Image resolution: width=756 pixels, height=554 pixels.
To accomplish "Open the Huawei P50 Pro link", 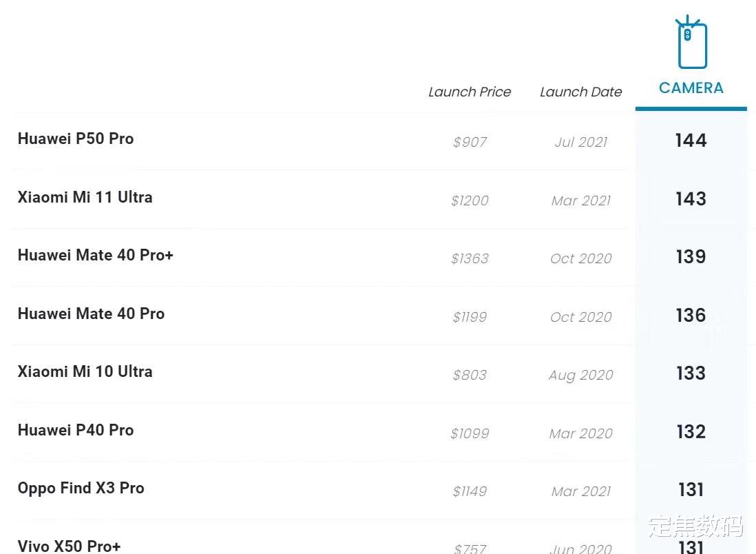I will click(x=76, y=138).
